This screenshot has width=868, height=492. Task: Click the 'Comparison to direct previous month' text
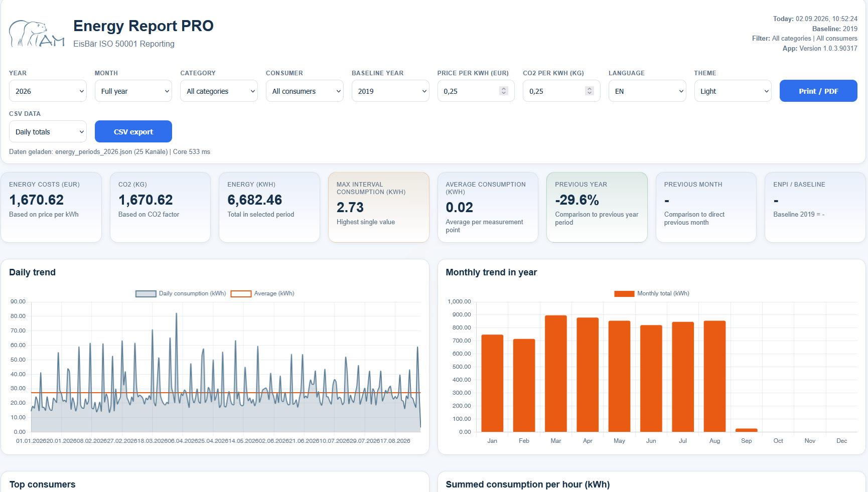694,218
